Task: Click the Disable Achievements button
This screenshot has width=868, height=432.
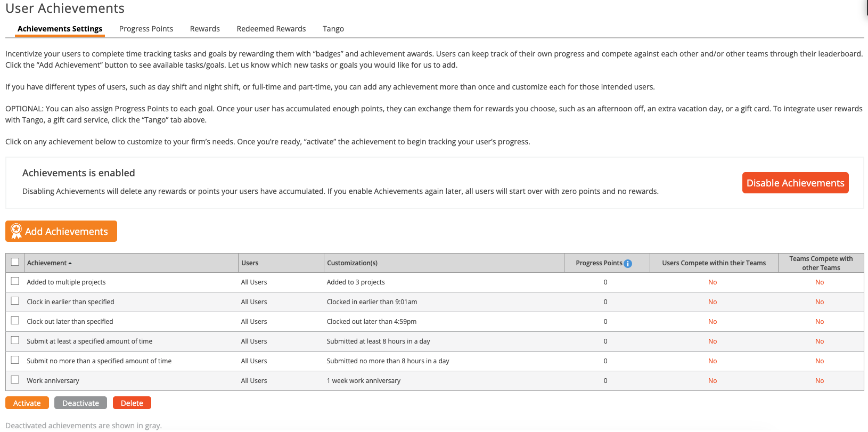Action: (795, 183)
